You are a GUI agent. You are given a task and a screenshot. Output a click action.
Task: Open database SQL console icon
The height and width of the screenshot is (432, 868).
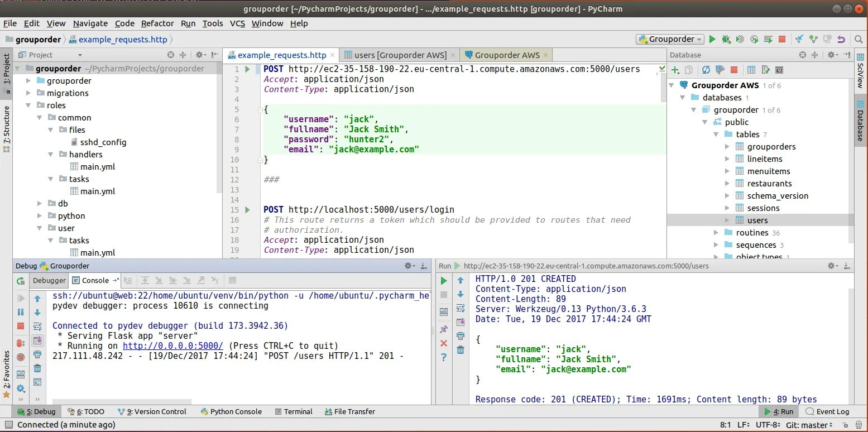pyautogui.click(x=779, y=70)
